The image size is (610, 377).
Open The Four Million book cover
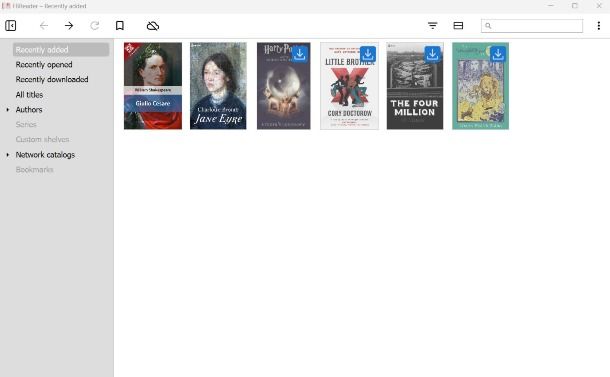[415, 86]
